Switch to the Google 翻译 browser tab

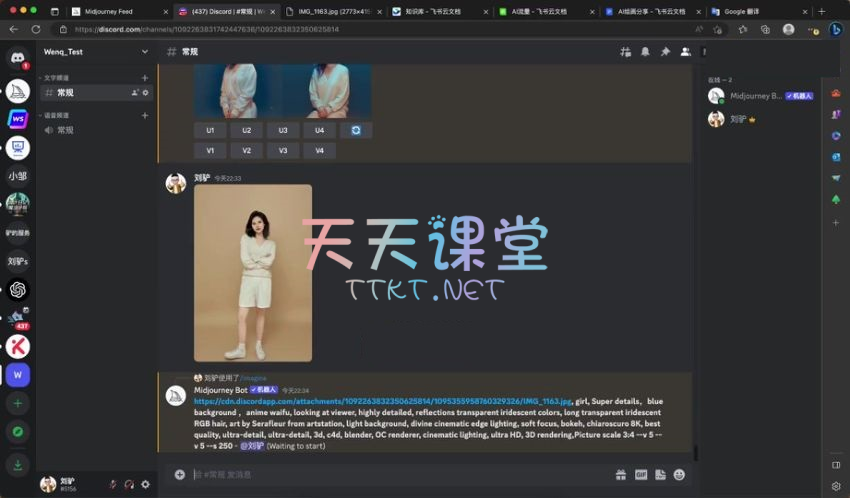[755, 11]
